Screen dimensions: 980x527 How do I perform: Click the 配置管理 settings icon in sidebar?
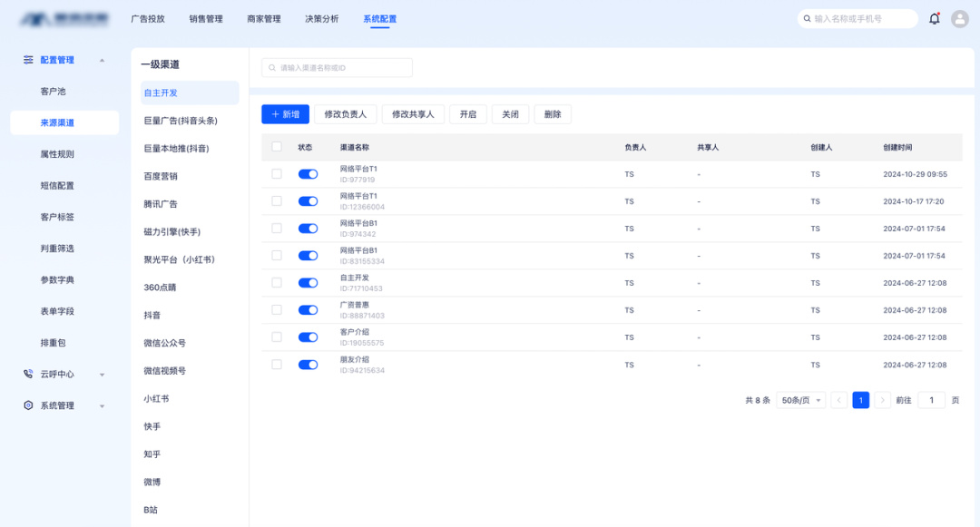pyautogui.click(x=28, y=60)
